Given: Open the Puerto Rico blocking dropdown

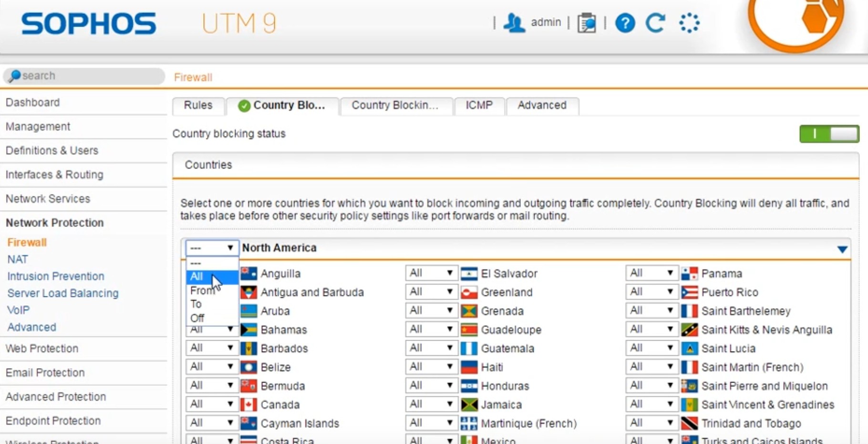Looking at the screenshot, I should point(651,292).
